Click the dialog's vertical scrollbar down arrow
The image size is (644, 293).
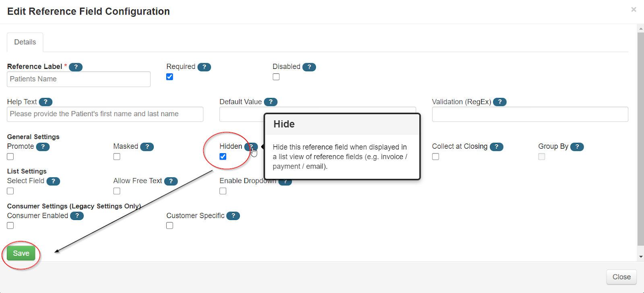point(640,257)
